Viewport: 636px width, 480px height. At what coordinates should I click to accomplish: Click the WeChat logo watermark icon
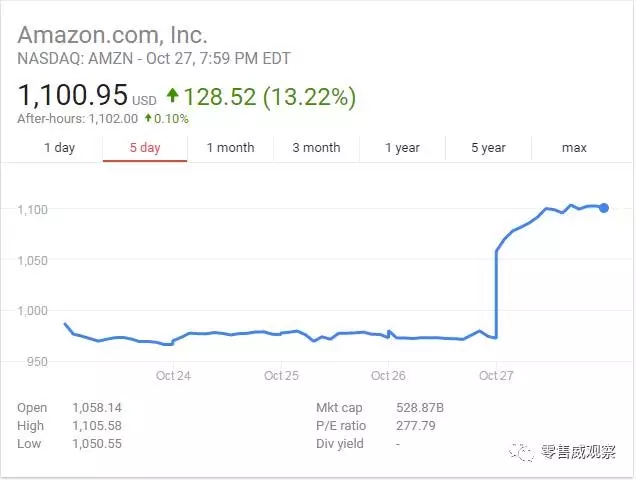point(522,453)
